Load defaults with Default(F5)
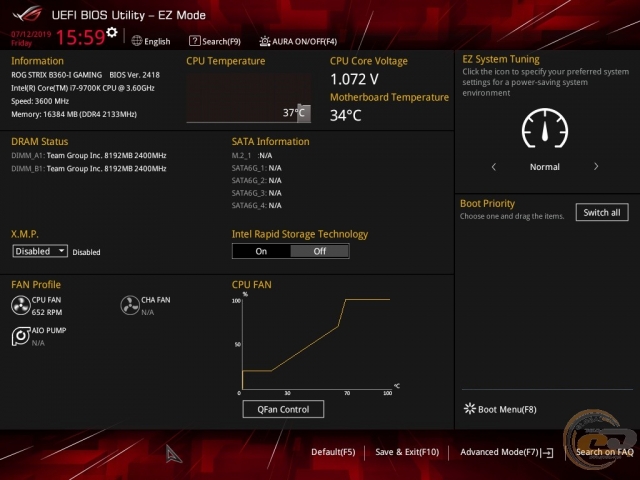Image resolution: width=640 pixels, height=480 pixels. click(x=333, y=452)
